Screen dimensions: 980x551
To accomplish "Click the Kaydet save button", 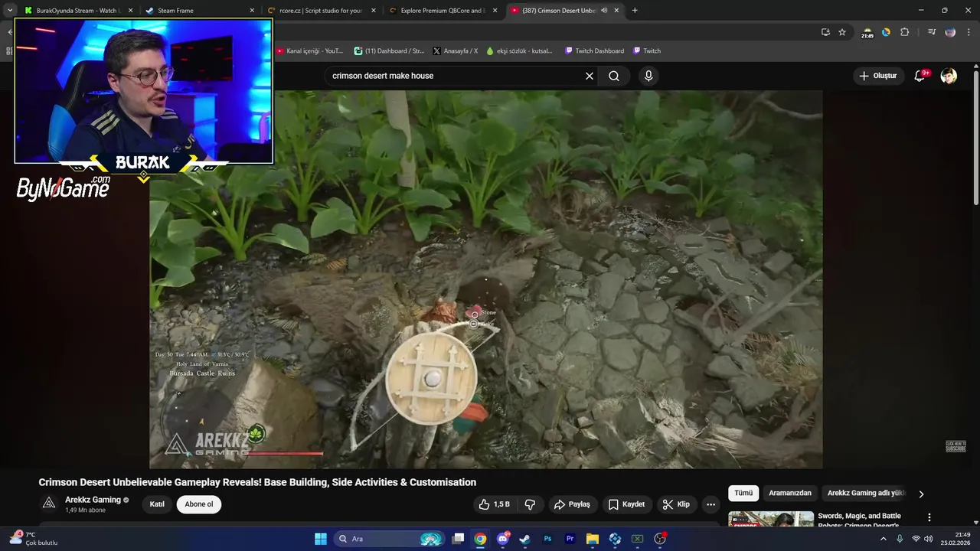I will [x=626, y=504].
